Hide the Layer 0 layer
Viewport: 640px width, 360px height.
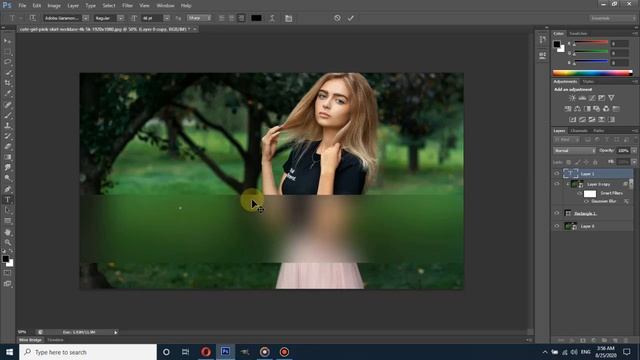pos(557,226)
